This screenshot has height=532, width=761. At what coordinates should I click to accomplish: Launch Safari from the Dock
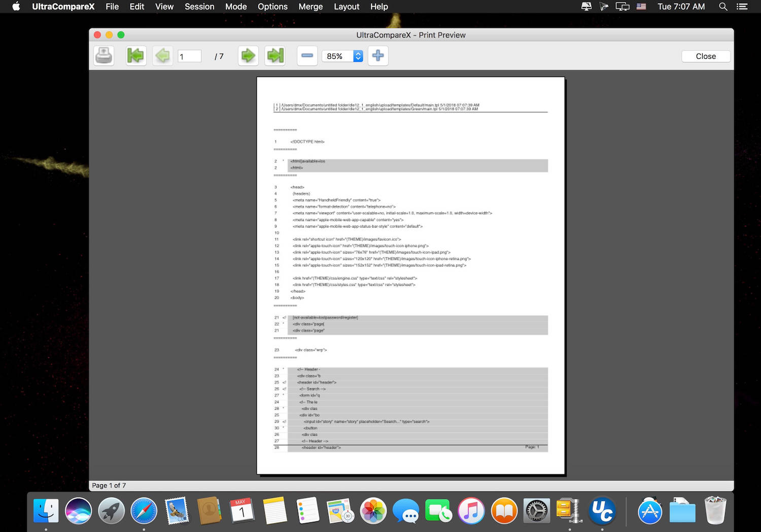click(x=144, y=510)
